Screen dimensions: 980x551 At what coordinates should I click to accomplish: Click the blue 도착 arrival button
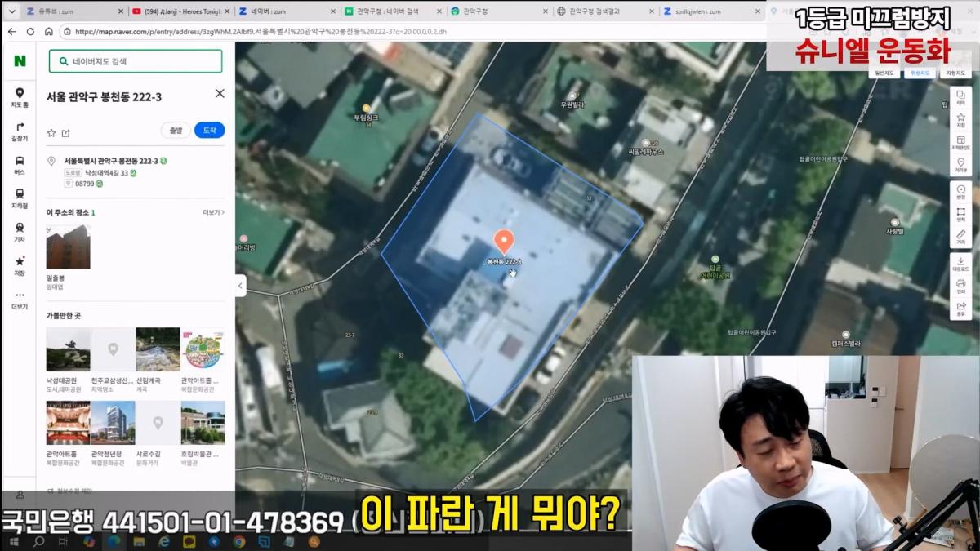[209, 130]
